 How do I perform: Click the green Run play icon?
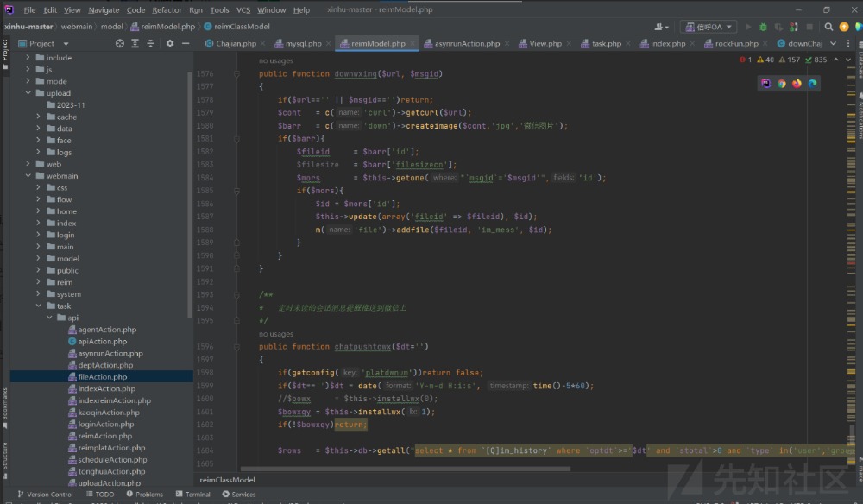pos(747,27)
